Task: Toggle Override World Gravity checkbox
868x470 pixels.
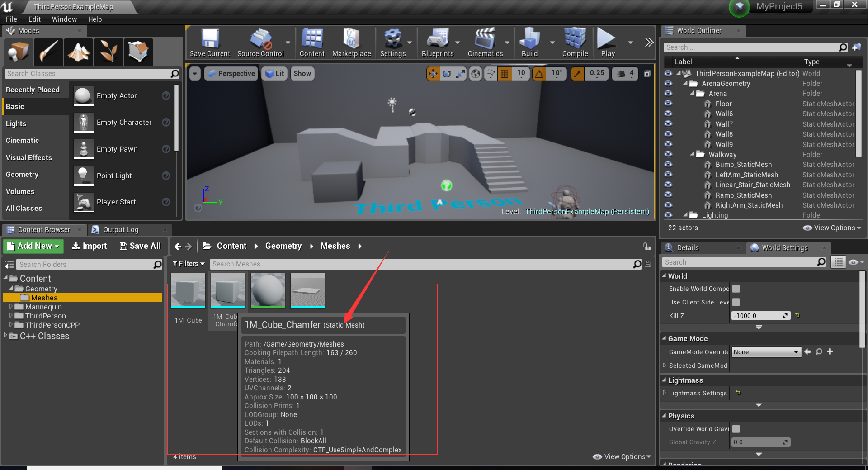Action: point(736,429)
